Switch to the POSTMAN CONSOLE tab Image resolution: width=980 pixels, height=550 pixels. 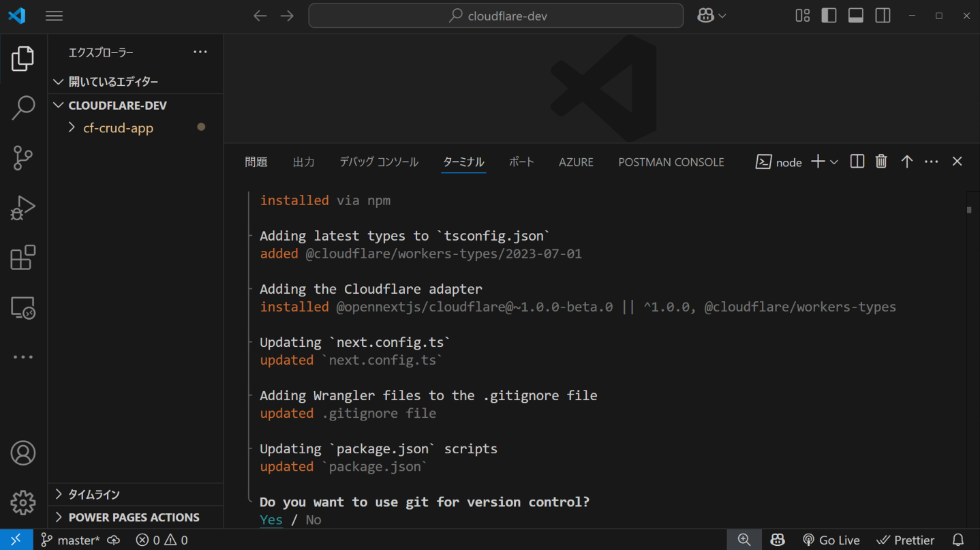pyautogui.click(x=671, y=162)
